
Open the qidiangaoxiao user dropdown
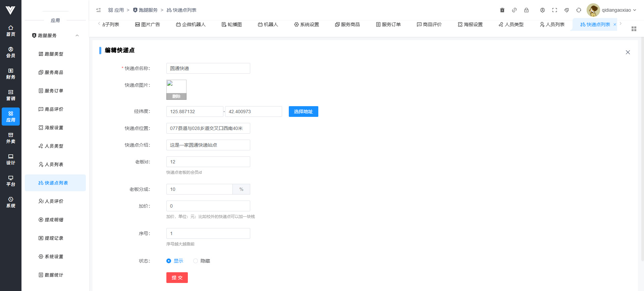612,10
